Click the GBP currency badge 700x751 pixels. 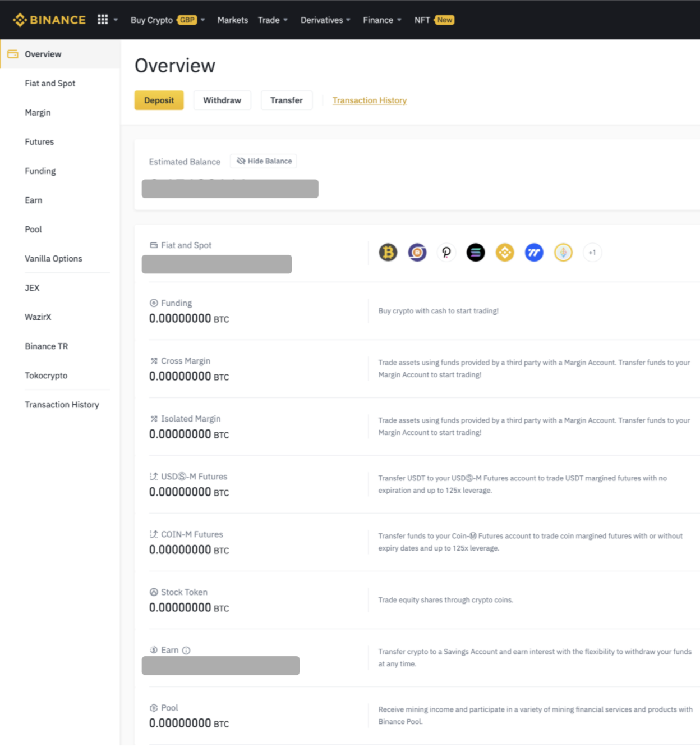[187, 20]
